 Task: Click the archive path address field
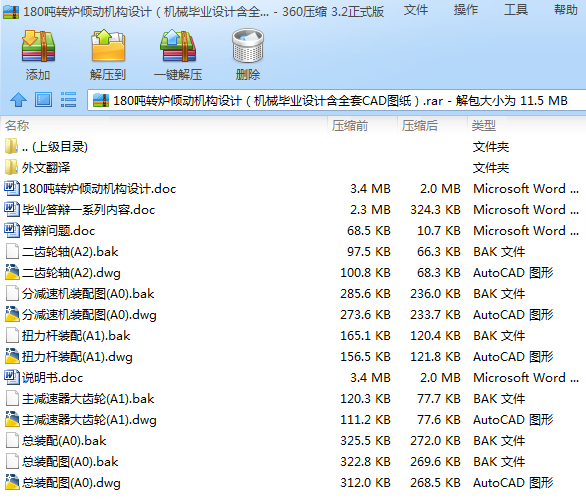337,100
